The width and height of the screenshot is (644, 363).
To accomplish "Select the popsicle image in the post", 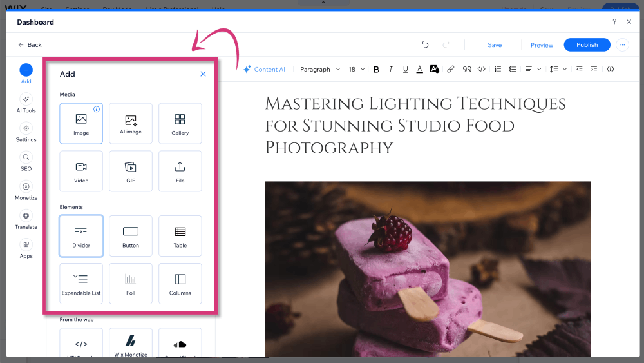I will 428,270.
